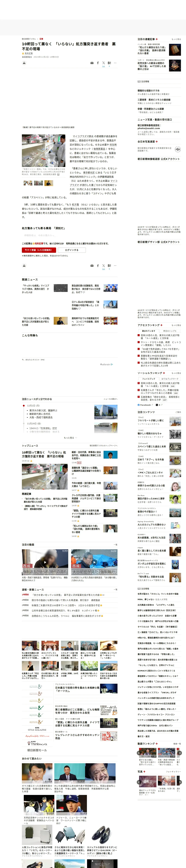Image resolution: width=186 pixels, height=868 pixels.
Task: Open 斎藤知事「違反ないと認識」 top news item
Action: point(86,471)
